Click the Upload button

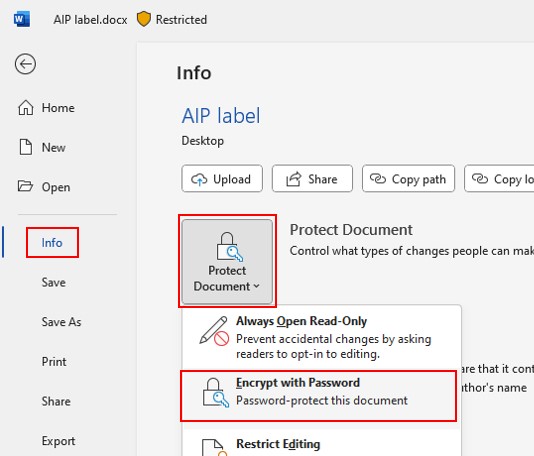222,179
